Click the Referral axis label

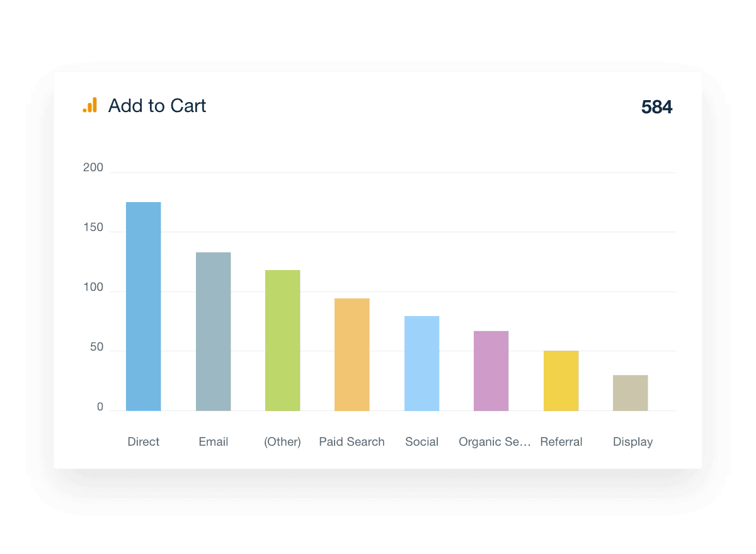tap(561, 442)
